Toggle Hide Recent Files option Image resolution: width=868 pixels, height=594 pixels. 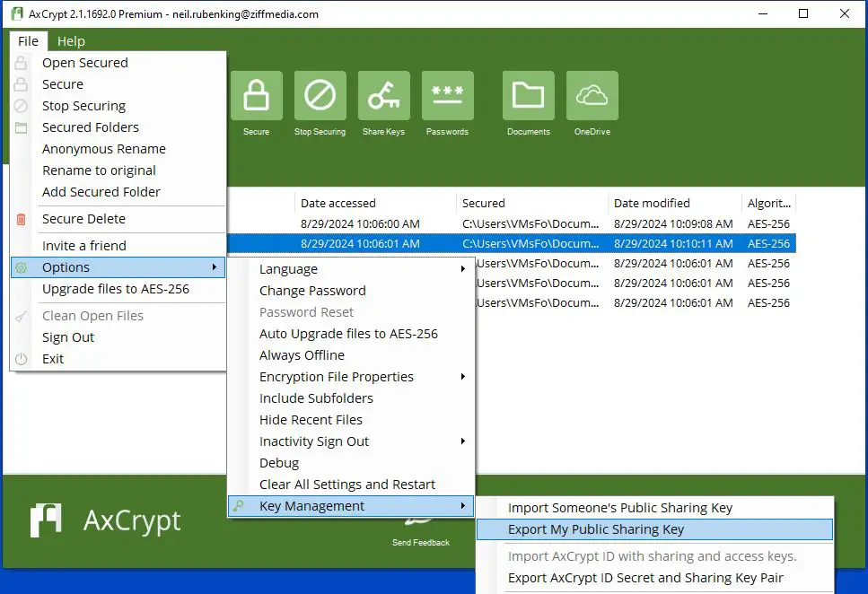(x=351, y=420)
